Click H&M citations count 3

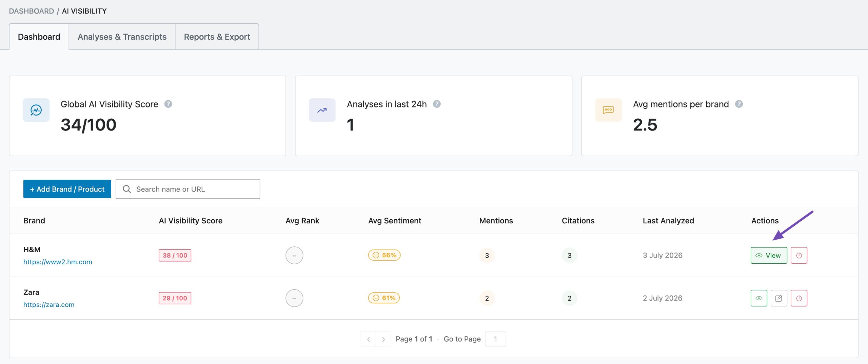tap(570, 255)
